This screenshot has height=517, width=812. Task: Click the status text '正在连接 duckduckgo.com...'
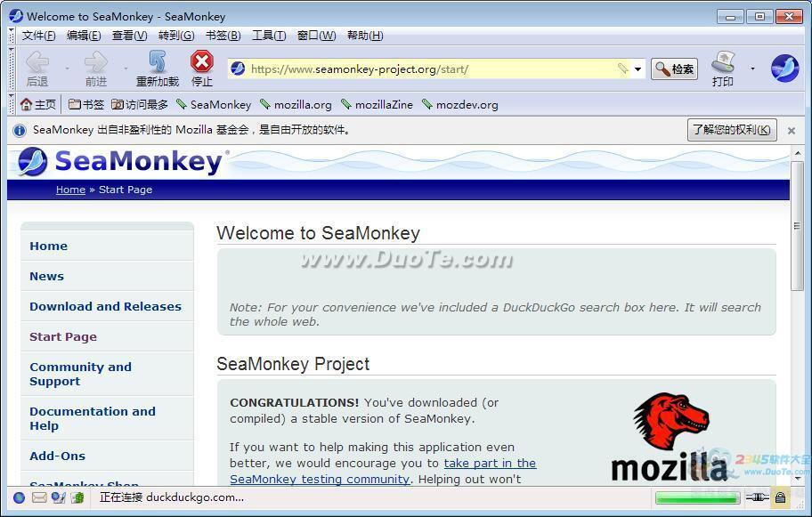point(172,497)
